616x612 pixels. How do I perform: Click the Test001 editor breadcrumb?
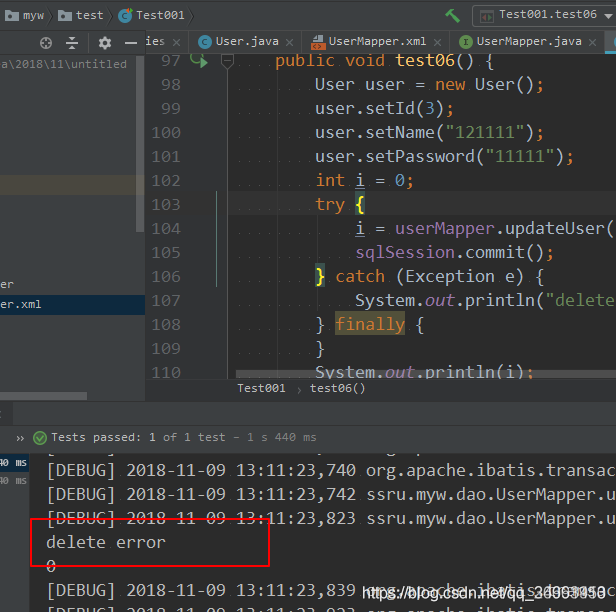pyautogui.click(x=261, y=388)
